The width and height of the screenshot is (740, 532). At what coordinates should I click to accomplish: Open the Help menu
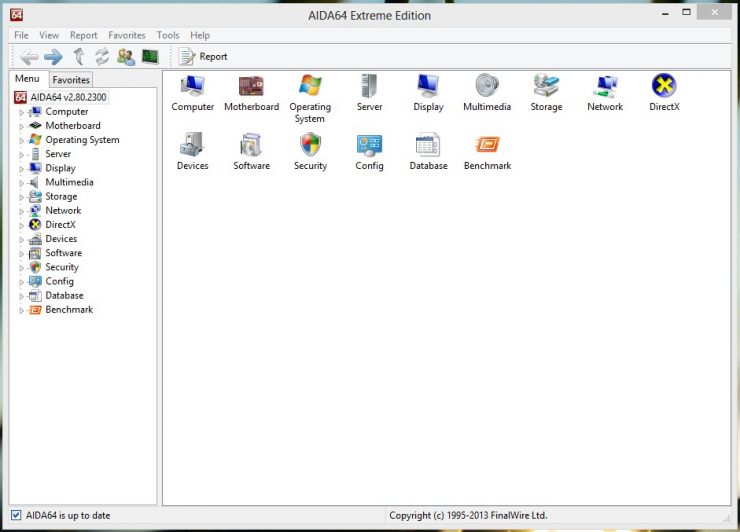click(200, 35)
